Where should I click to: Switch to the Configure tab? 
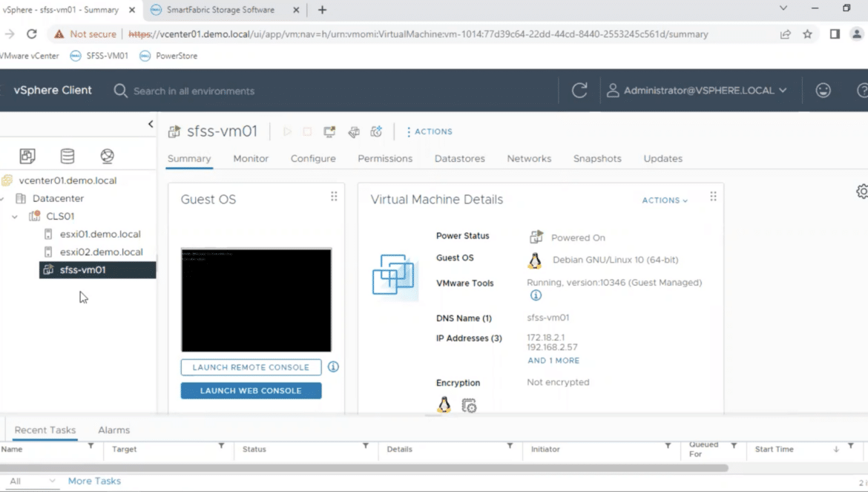(313, 158)
